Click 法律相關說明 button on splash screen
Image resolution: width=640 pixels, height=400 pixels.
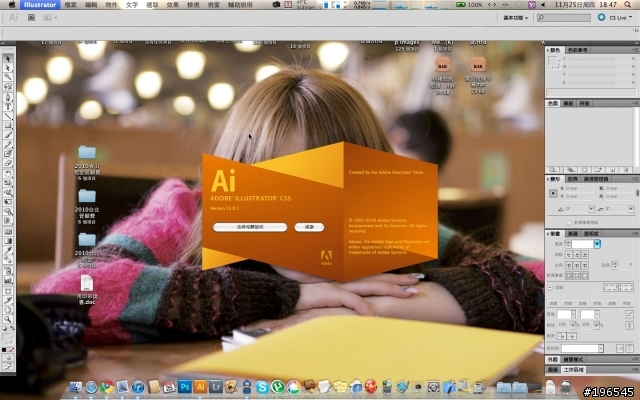click(250, 227)
